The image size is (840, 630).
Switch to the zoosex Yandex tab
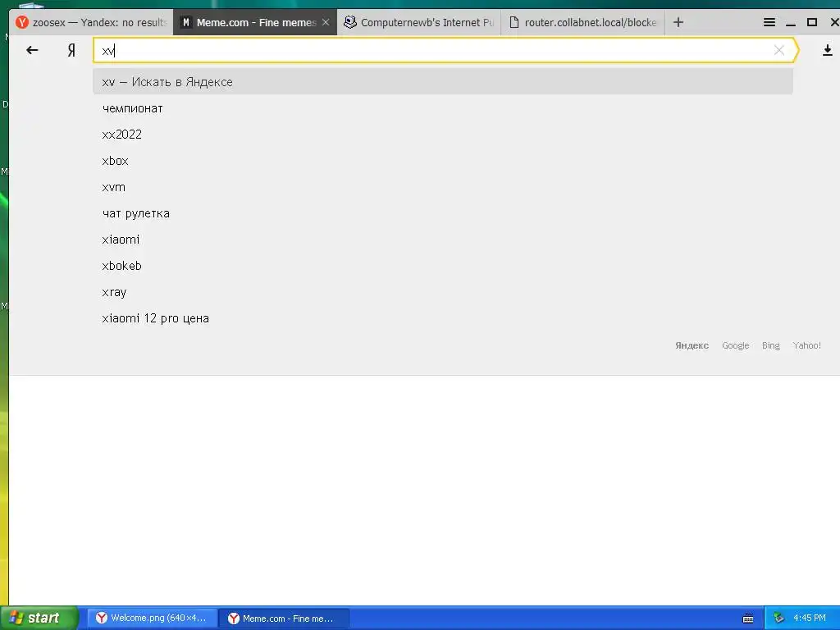pyautogui.click(x=91, y=22)
